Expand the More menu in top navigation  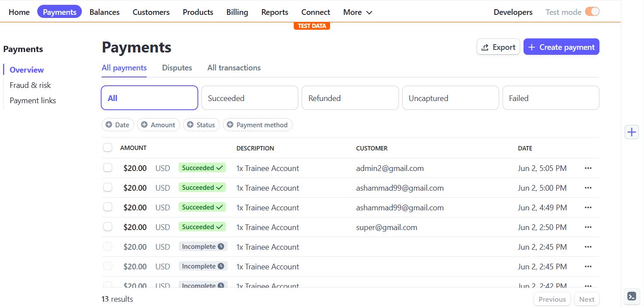358,12
